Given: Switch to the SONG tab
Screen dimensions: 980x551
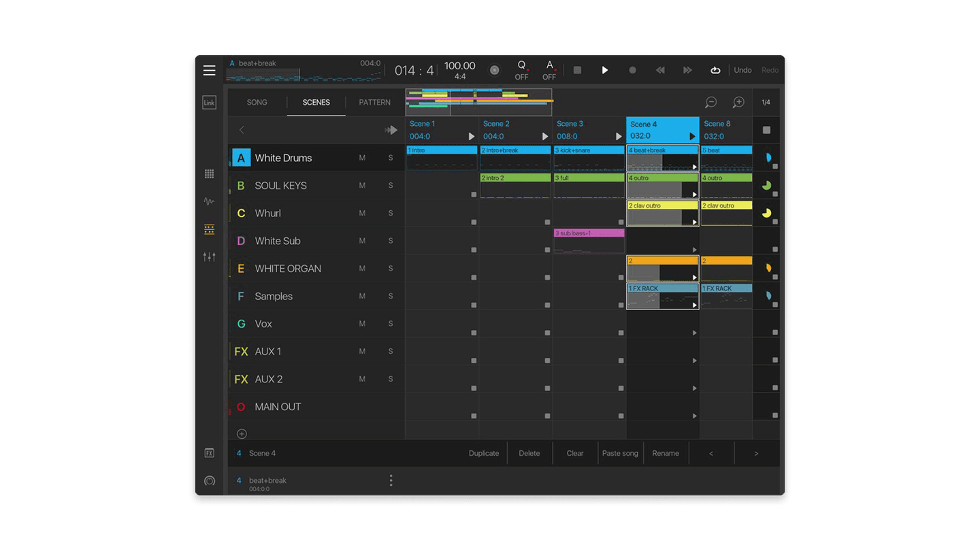Looking at the screenshot, I should (257, 102).
